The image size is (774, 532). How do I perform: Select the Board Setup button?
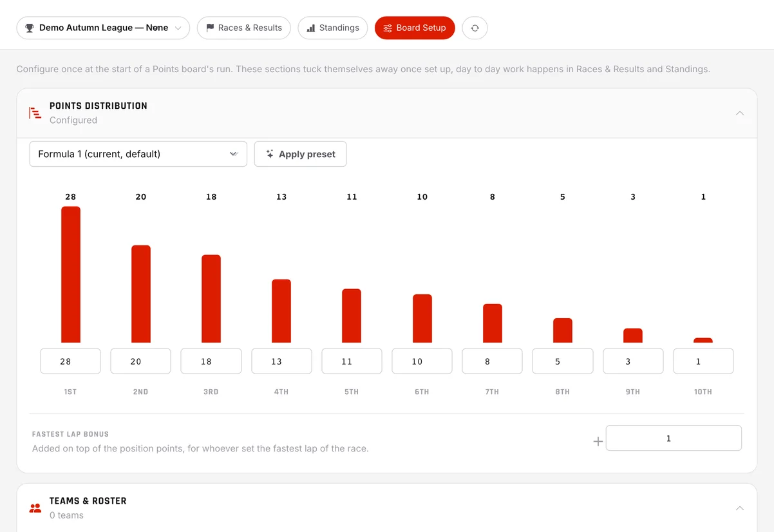(x=415, y=28)
